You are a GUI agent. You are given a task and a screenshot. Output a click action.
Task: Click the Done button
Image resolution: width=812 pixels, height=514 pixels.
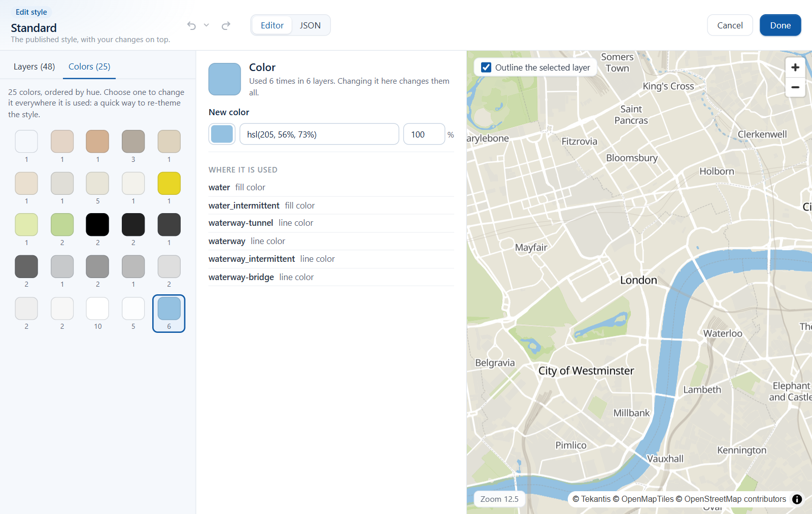point(781,25)
